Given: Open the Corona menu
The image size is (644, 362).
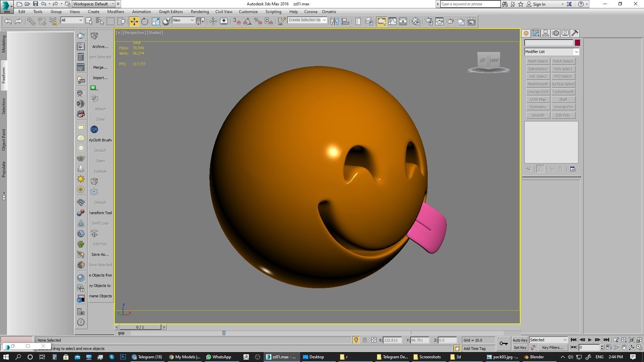Looking at the screenshot, I should tap(311, 12).
